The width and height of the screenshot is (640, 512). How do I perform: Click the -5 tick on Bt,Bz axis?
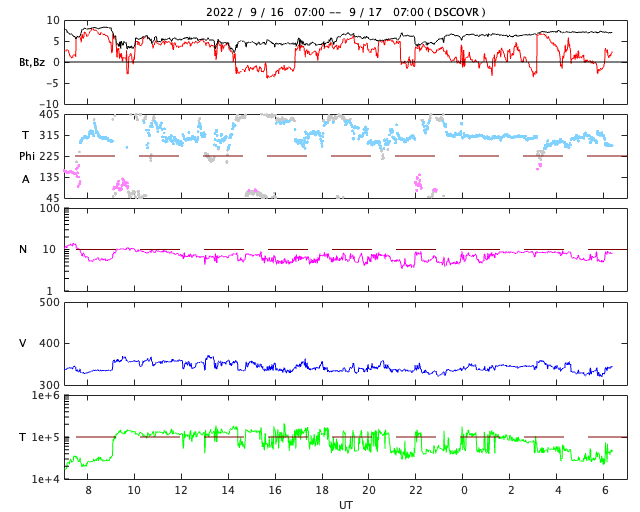pyautogui.click(x=54, y=83)
